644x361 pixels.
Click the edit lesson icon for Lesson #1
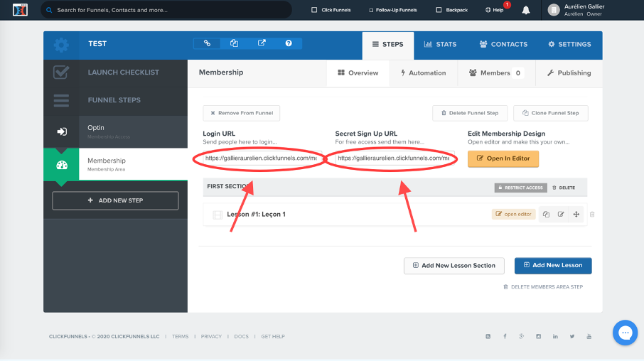561,215
